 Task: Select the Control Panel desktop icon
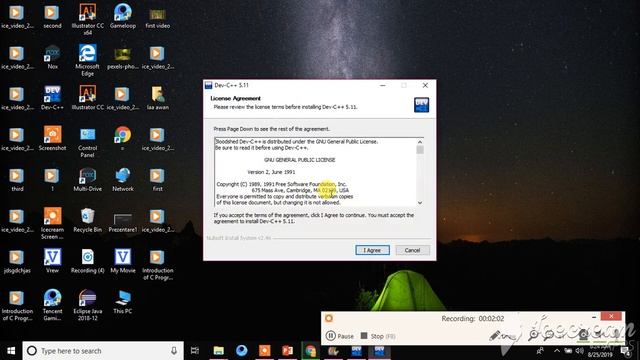tap(87, 142)
